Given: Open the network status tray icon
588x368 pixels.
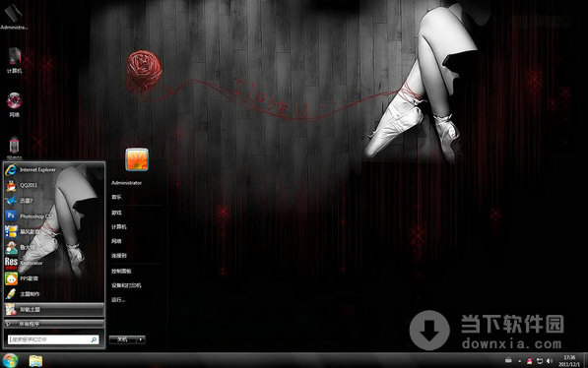Looking at the screenshot, I should tap(540, 361).
